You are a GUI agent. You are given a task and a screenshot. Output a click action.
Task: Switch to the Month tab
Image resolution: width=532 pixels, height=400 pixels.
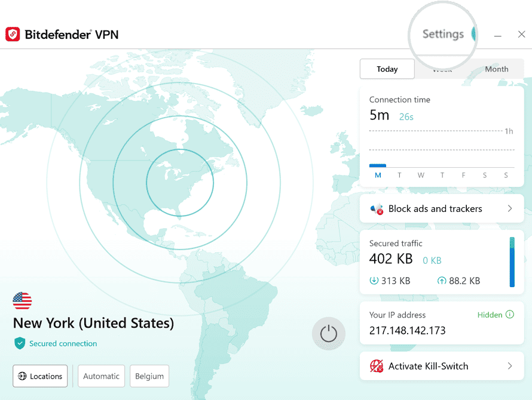(x=496, y=69)
